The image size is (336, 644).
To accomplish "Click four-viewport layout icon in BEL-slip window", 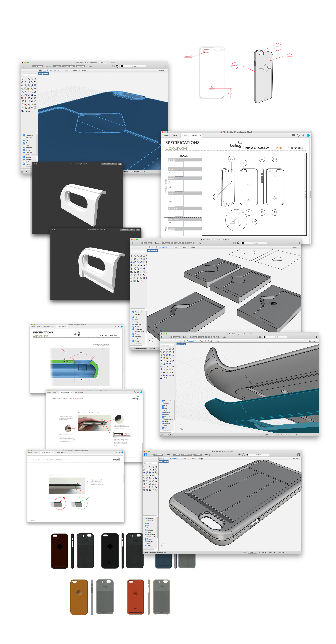I will (x=178, y=341).
